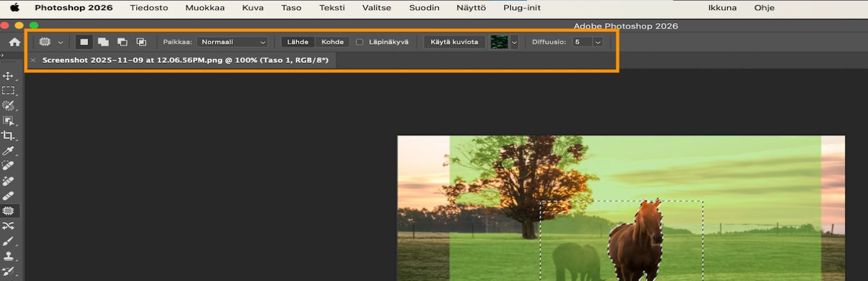Open the Suodin menu
The width and height of the screenshot is (868, 281).
coord(425,8)
